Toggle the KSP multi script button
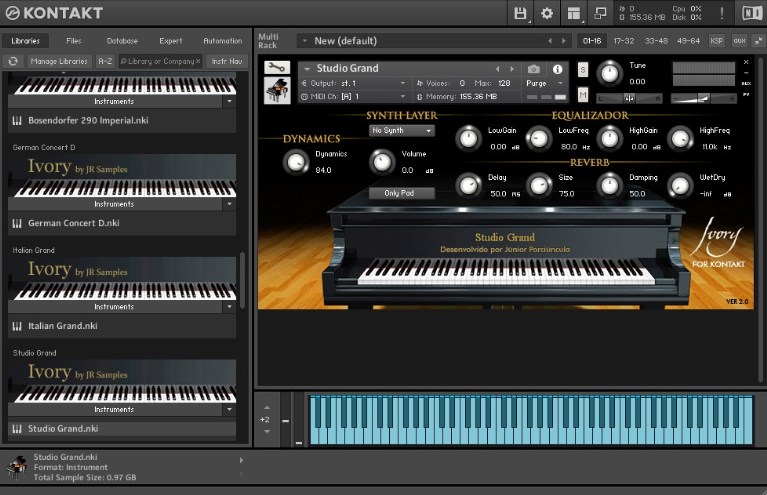767x495 pixels. [x=716, y=41]
